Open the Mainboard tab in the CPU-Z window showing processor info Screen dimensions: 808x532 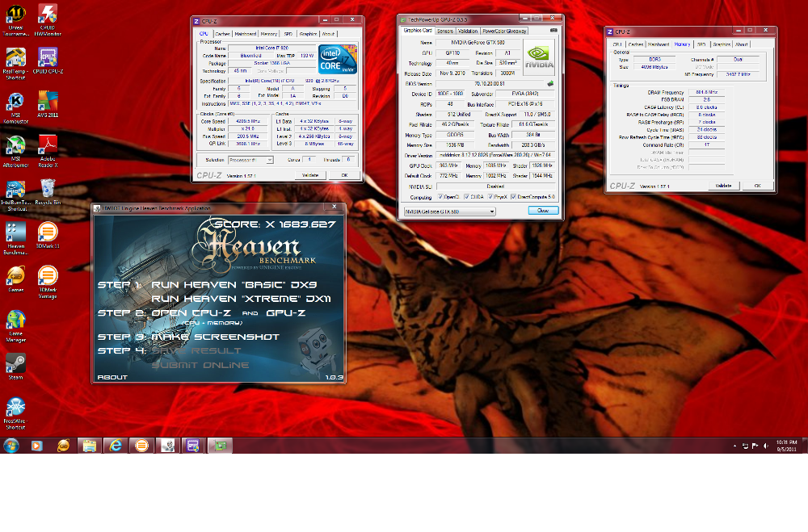click(x=246, y=34)
